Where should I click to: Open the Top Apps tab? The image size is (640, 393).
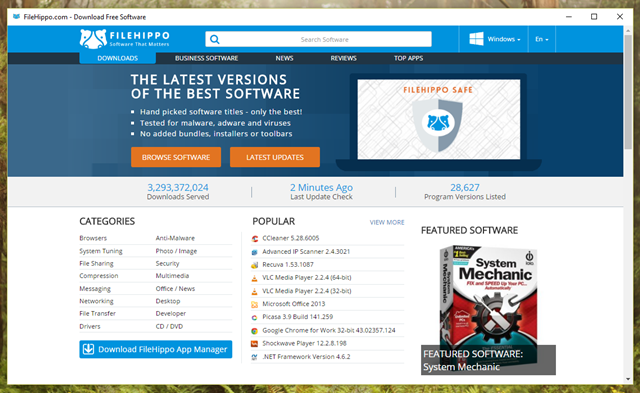click(x=408, y=58)
